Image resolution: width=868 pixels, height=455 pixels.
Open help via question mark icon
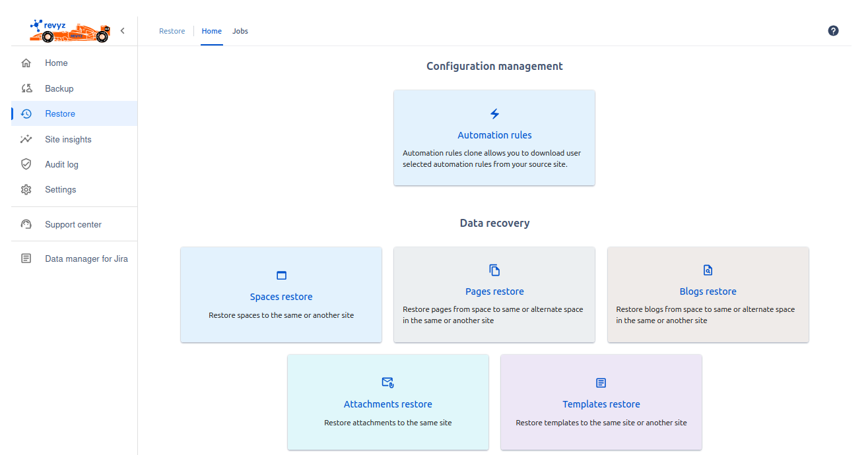pos(833,31)
